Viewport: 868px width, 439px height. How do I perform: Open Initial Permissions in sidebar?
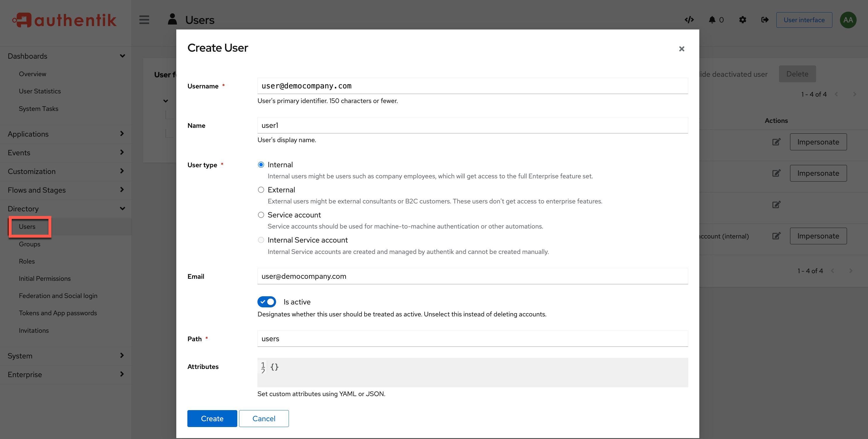(x=44, y=279)
